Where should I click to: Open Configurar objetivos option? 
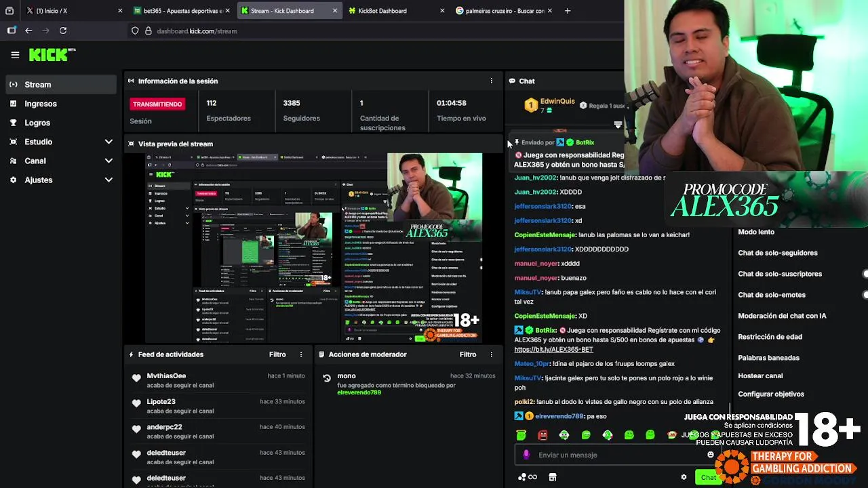pyautogui.click(x=771, y=394)
